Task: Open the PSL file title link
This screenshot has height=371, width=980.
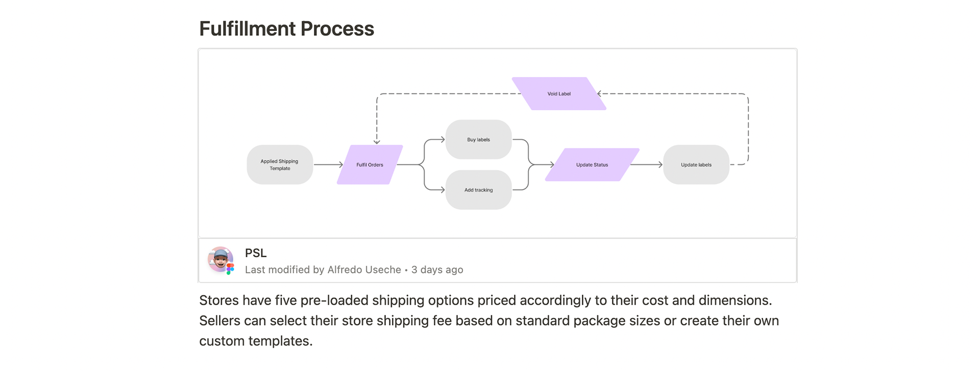Action: tap(256, 253)
